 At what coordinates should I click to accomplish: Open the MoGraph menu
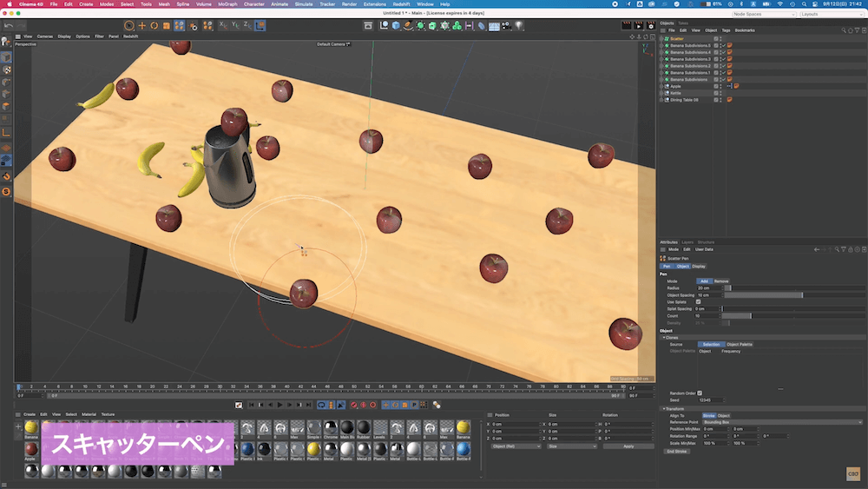click(227, 4)
